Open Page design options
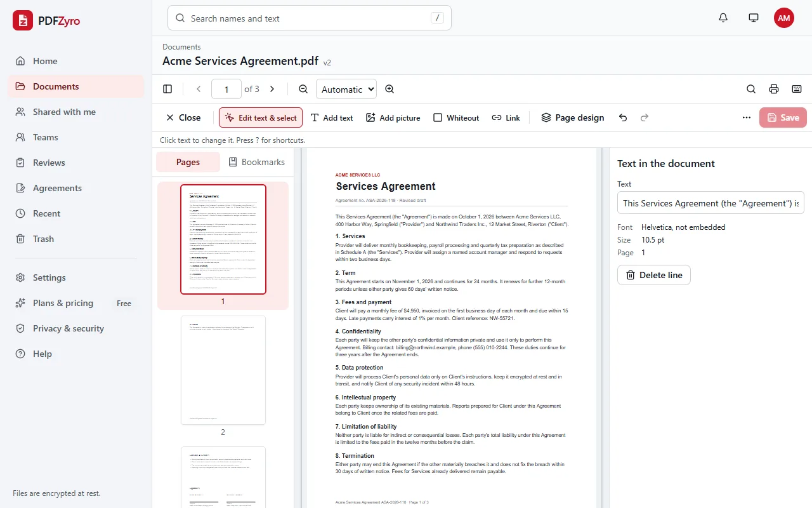The width and height of the screenshot is (812, 508). point(572,117)
